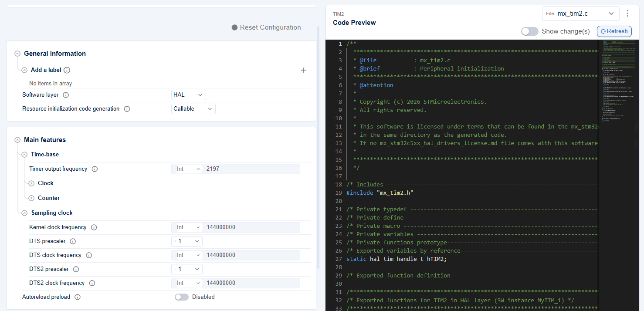Open the three-dot menu in Code Preview
Image resolution: width=644 pixels, height=311 pixels.
click(627, 14)
